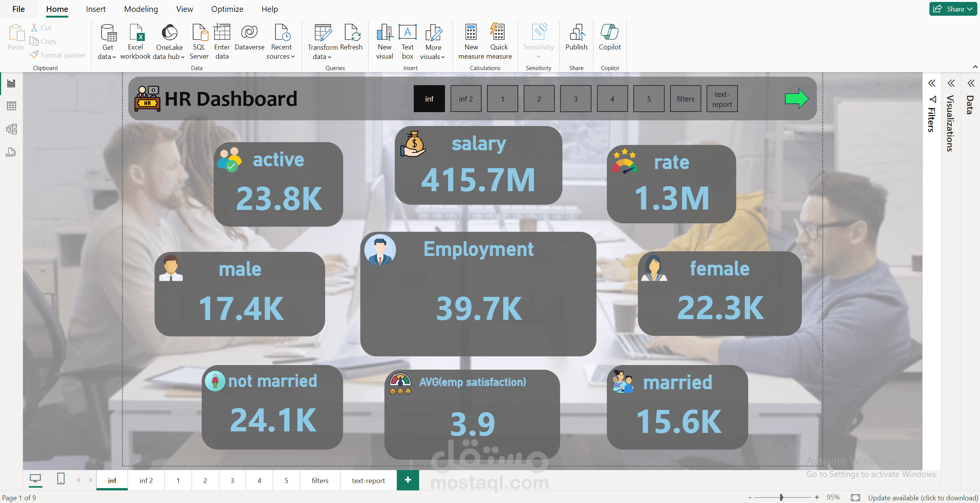Image resolution: width=980 pixels, height=503 pixels.
Task: Click the 'text-report' dashboard navigation button
Action: (x=722, y=99)
